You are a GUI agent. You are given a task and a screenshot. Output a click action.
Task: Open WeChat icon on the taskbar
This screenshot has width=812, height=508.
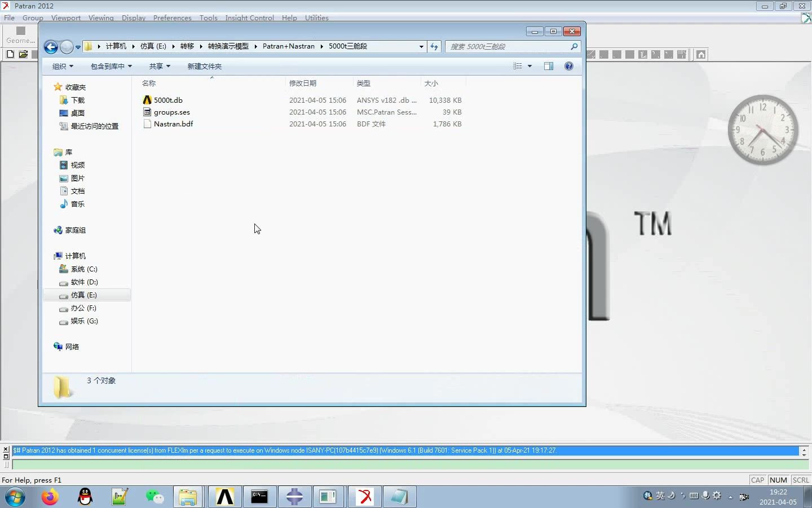tap(155, 497)
